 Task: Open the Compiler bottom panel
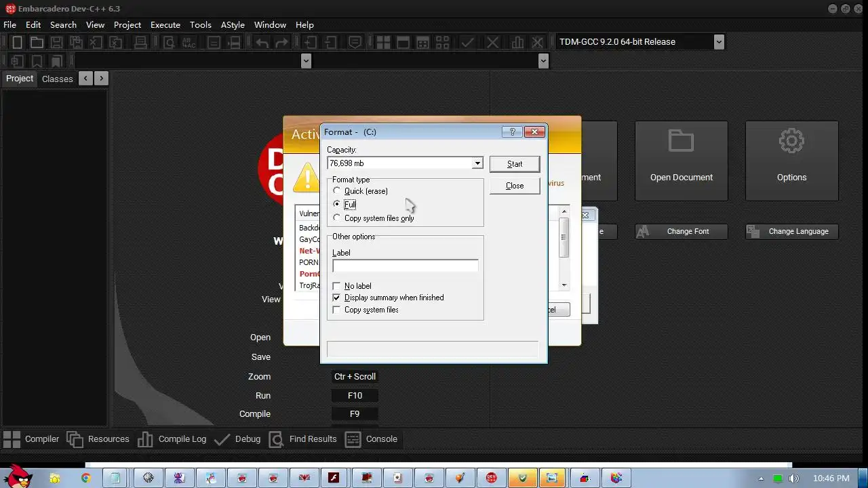31,439
